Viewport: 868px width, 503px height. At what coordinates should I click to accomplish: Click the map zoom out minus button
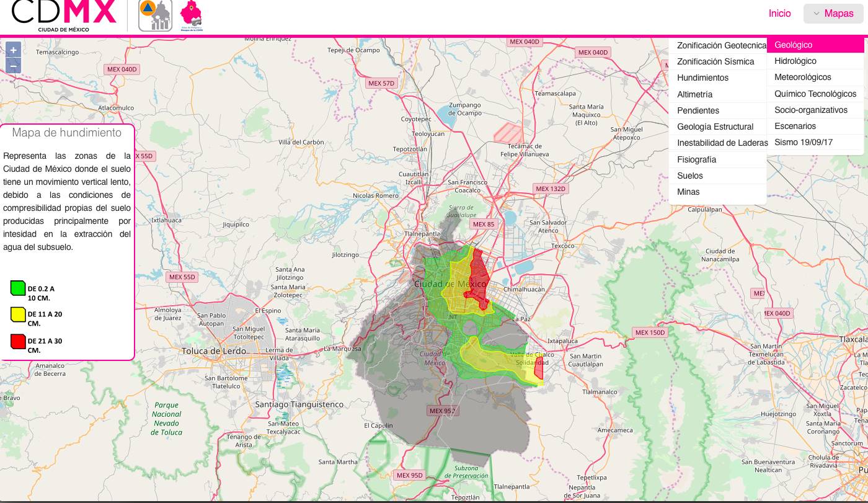click(x=14, y=66)
